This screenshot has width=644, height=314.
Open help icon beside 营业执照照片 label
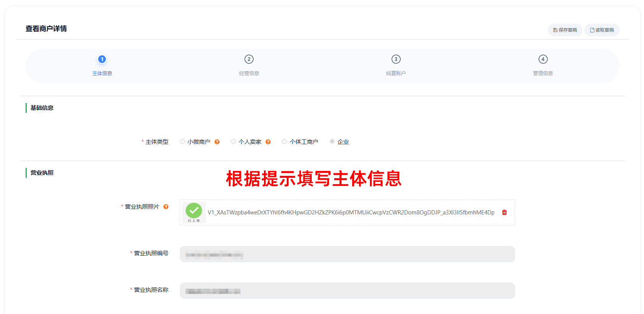(166, 207)
